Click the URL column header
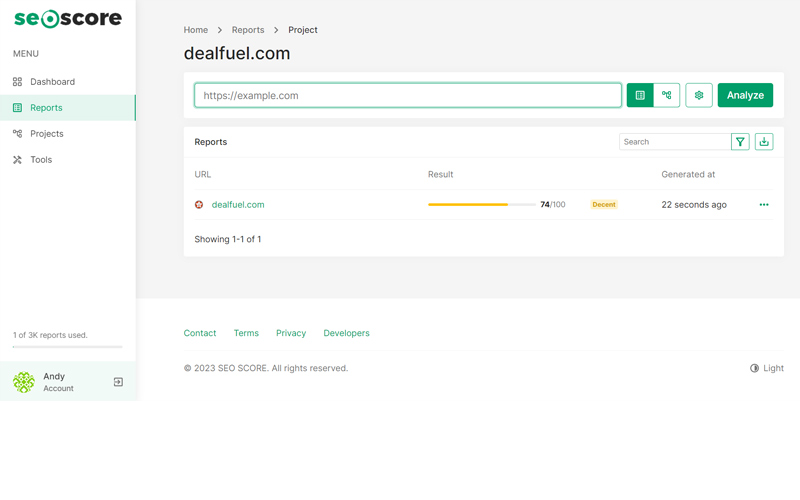800x500 pixels. pyautogui.click(x=203, y=174)
